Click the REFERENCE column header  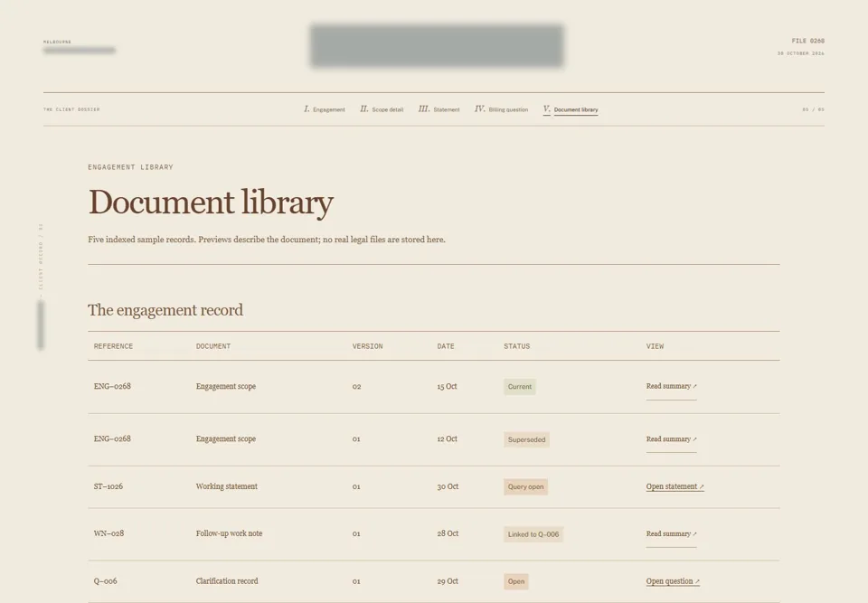point(114,346)
